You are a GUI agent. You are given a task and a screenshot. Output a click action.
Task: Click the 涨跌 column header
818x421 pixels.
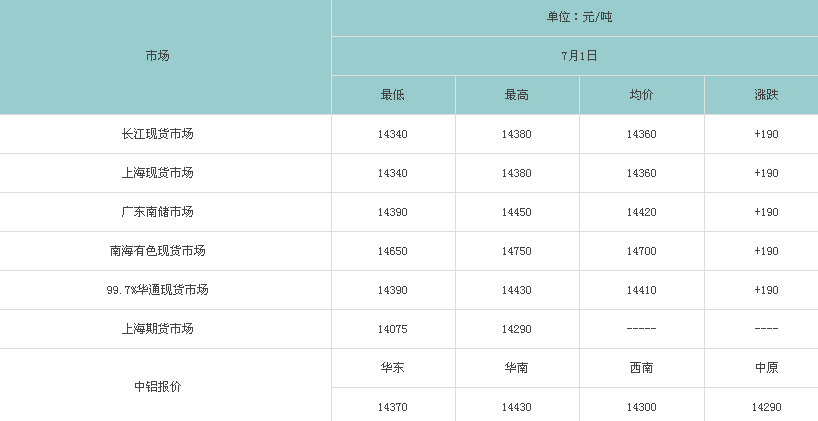(x=766, y=95)
